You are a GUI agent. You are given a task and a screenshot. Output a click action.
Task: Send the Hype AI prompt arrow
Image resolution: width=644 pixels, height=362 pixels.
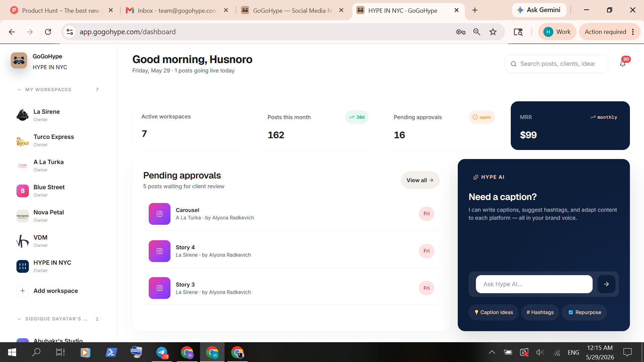pyautogui.click(x=606, y=284)
